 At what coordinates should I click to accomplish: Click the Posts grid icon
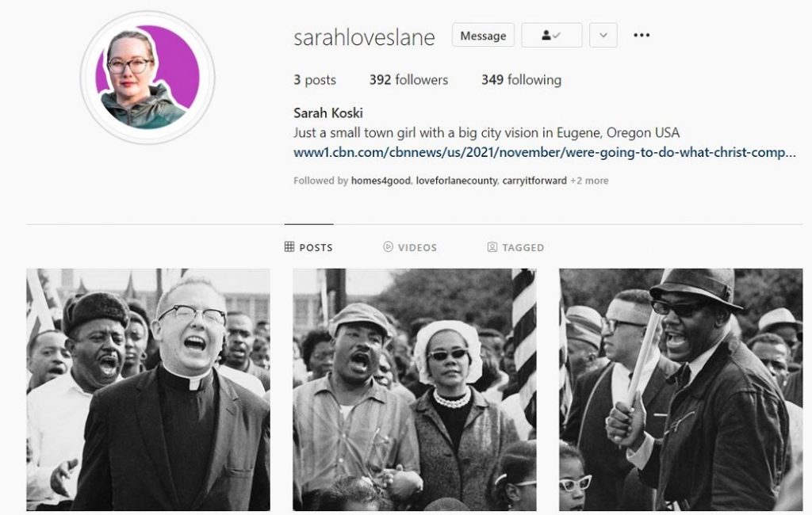click(289, 246)
